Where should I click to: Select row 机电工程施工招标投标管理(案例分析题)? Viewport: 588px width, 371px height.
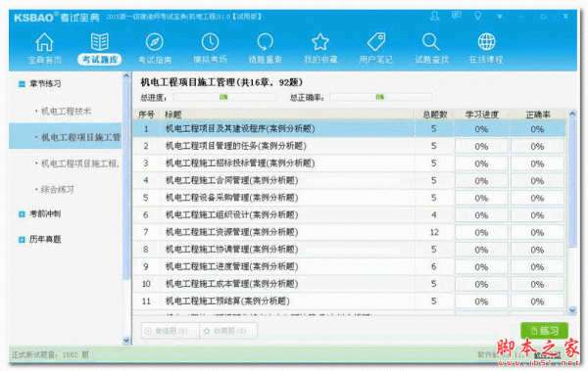point(350,163)
